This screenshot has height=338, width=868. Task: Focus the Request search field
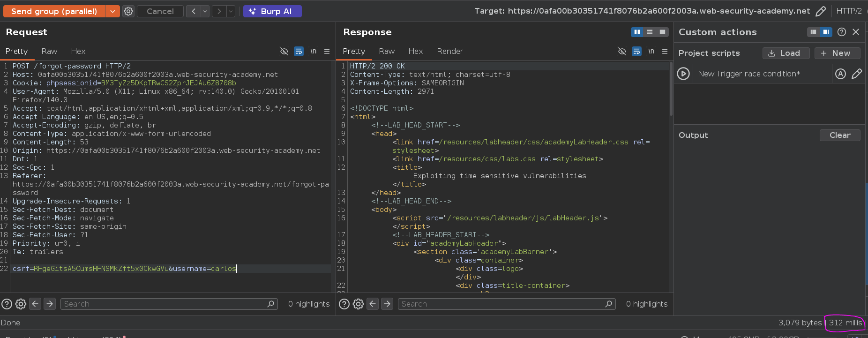[x=169, y=304]
